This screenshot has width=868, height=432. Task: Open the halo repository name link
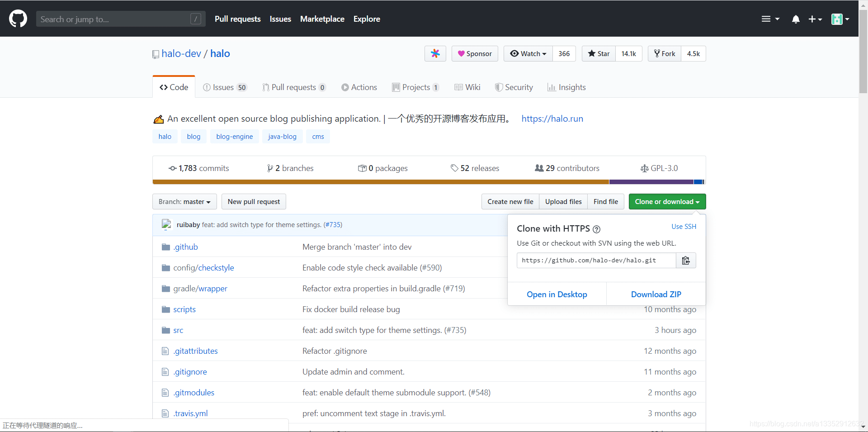coord(220,53)
